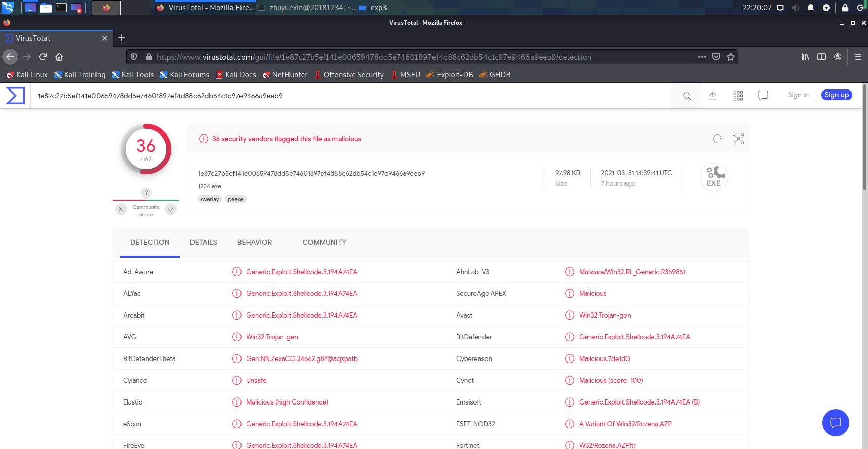
Task: Switch to the COMMUNITY tab
Action: pos(324,243)
